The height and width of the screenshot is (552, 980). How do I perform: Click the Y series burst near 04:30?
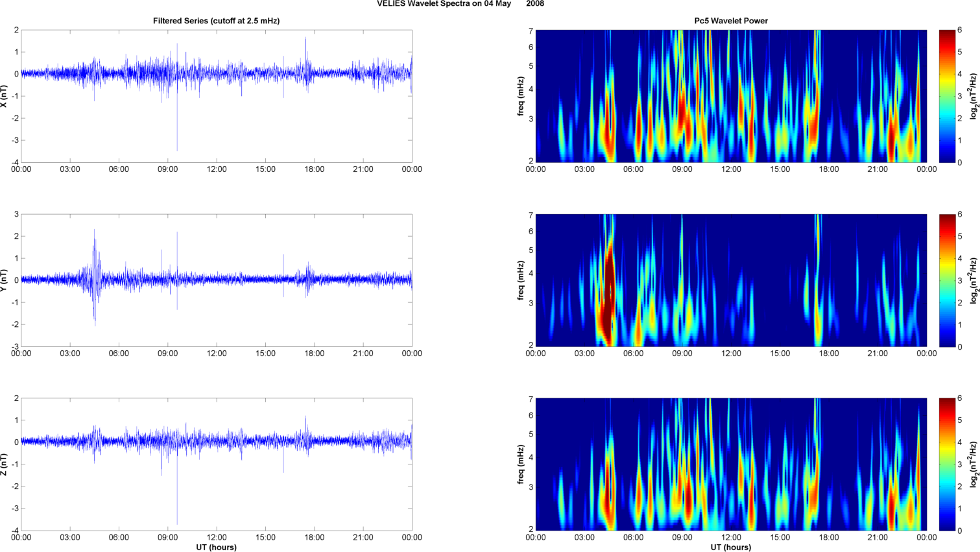tap(95, 278)
